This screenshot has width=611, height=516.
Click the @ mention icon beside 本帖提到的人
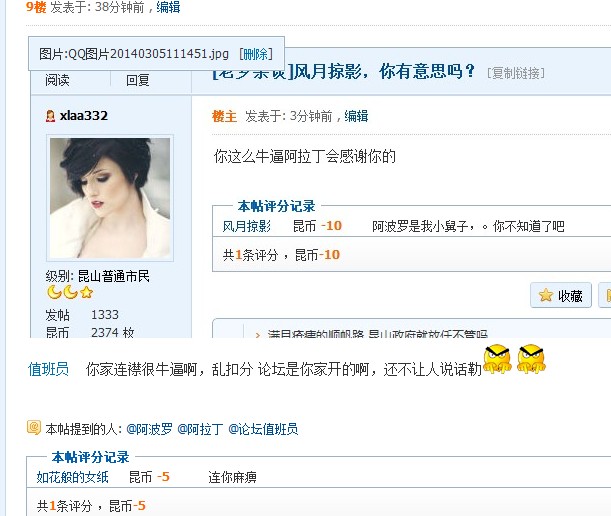pyautogui.click(x=34, y=428)
